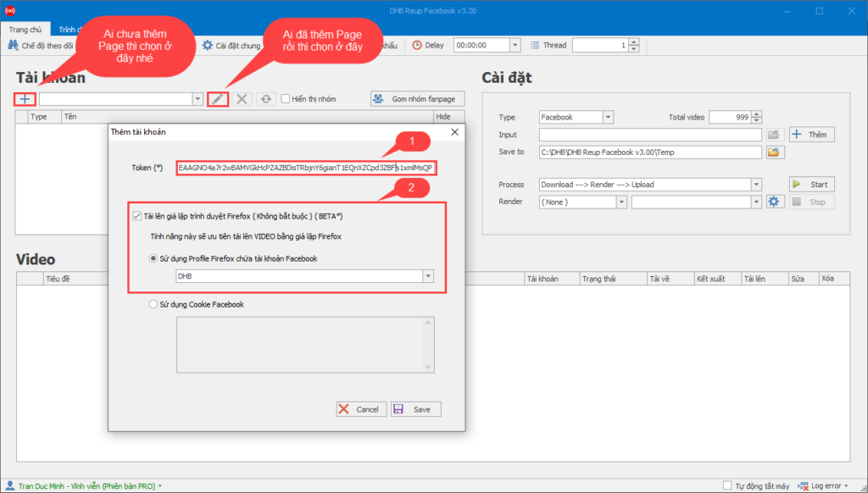Click the X delete account icon
Viewport: 868px width, 493px height.
tap(242, 99)
